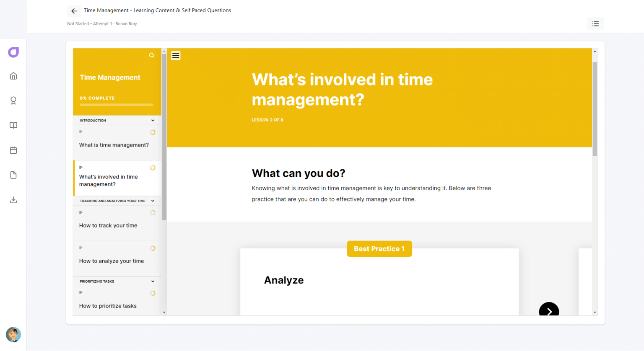Click completion circle for How to prioritize tasks

point(153,293)
